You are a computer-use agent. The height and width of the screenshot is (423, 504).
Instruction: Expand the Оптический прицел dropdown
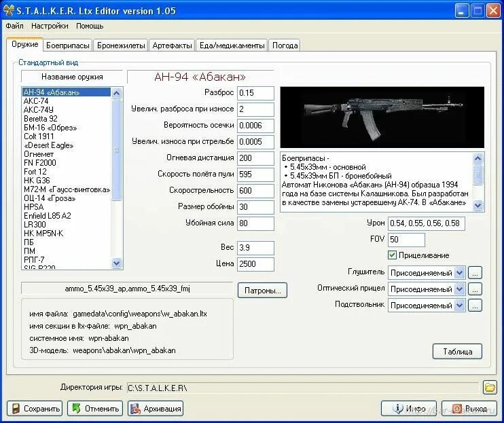coord(460,289)
